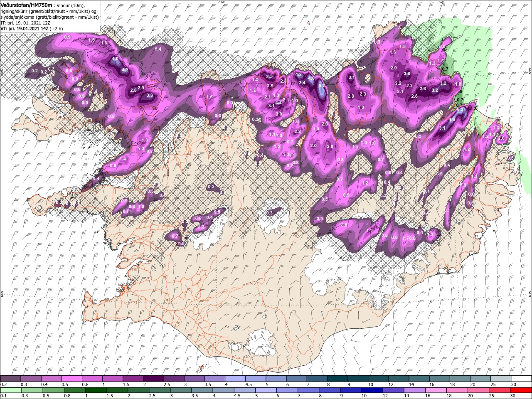
Task: Click the lower legend swatch between 0.5 and 0.8
Action: click(54, 390)
